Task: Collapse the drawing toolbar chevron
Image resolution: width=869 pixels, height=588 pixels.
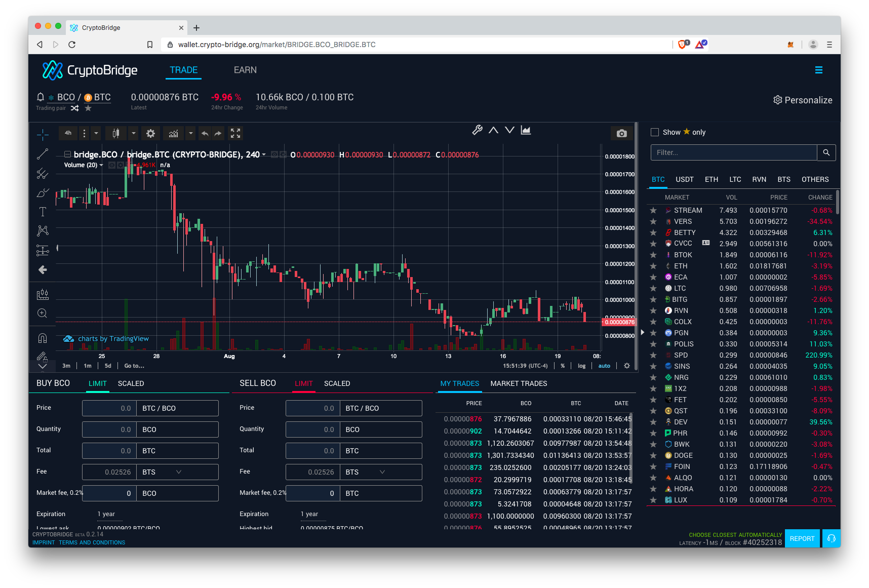Action: (43, 366)
